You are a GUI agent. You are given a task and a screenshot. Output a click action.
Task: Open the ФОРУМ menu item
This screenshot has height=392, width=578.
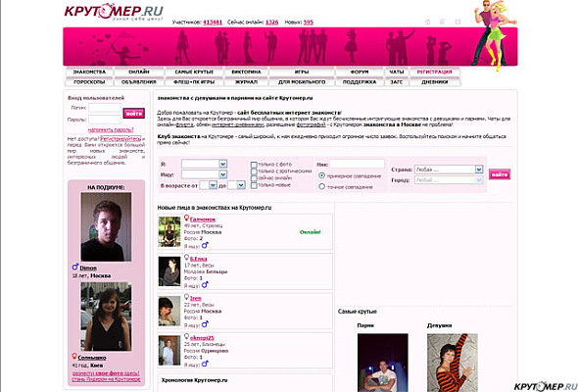(x=360, y=72)
